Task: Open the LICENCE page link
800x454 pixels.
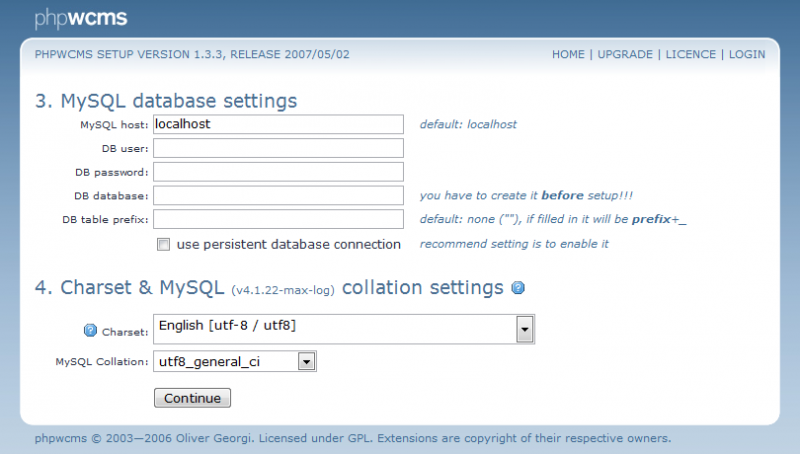Action: [690, 54]
